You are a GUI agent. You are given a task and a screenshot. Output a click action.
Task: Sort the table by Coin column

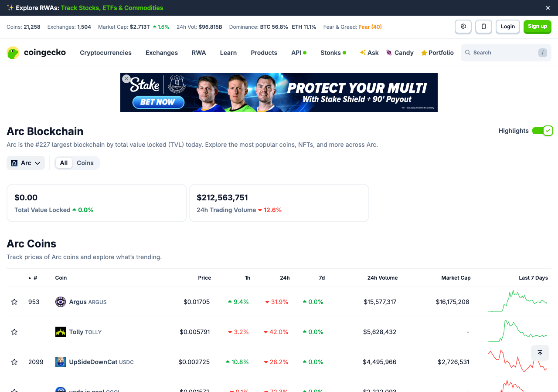(61, 278)
